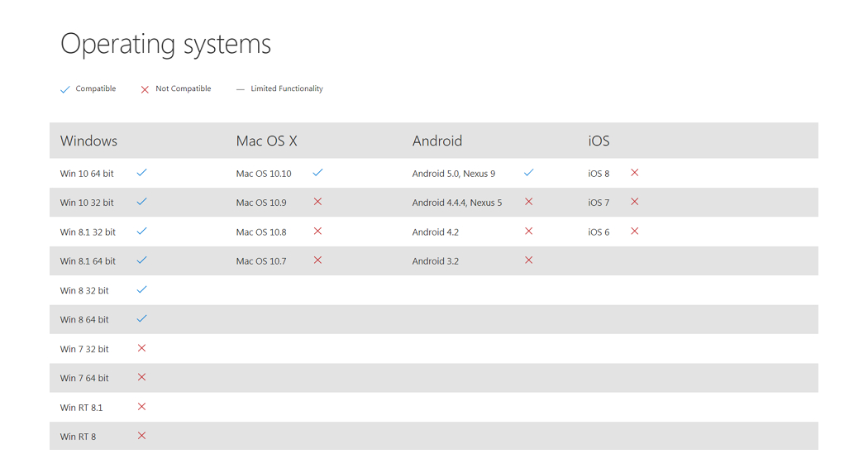Image resolution: width=868 pixels, height=473 pixels.
Task: Click the checkmark for Android 5.0, Nexus 9
Action: click(x=529, y=172)
